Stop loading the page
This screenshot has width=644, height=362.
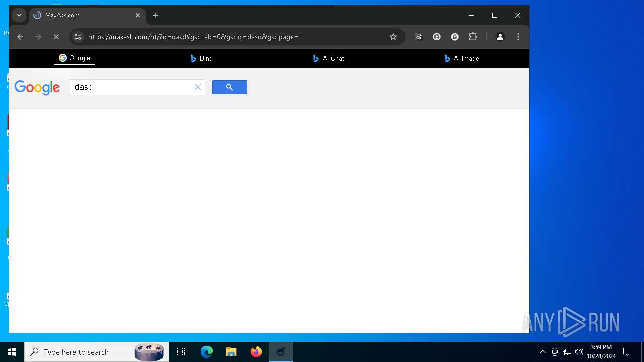click(56, 37)
